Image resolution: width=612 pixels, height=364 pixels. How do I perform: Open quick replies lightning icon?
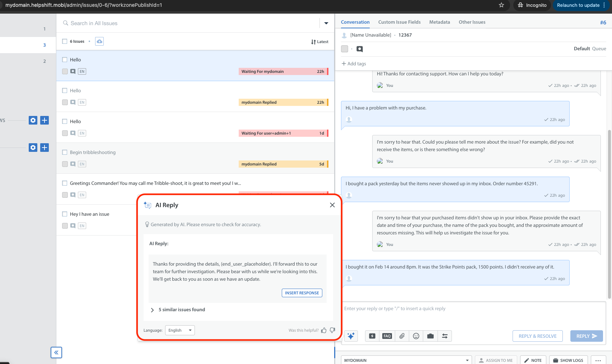click(x=372, y=336)
